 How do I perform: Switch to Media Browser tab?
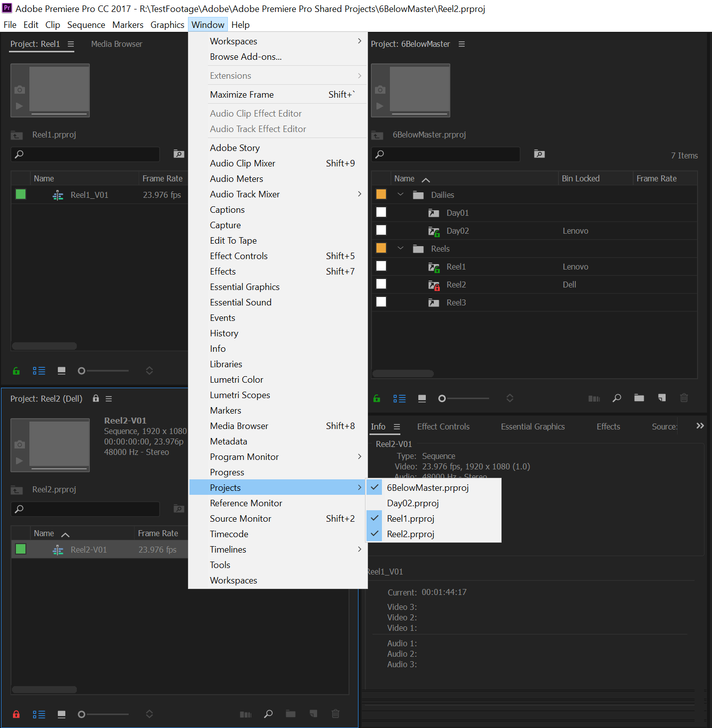[117, 44]
